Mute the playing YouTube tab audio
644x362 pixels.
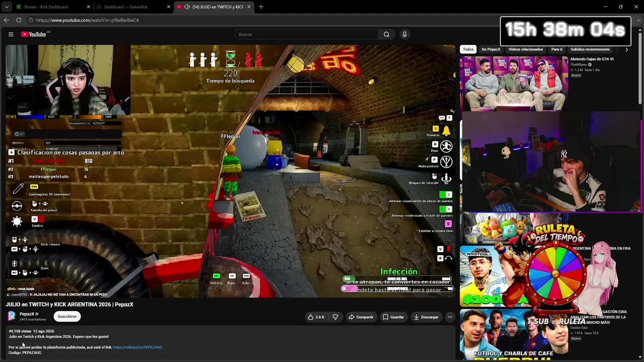187,7
